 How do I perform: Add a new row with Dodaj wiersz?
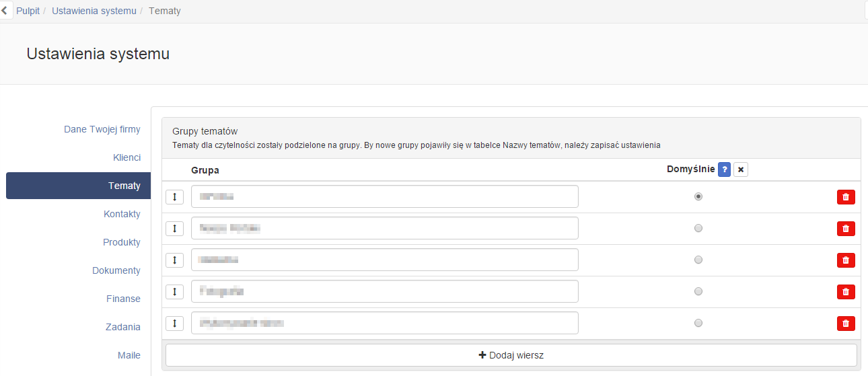click(511, 355)
